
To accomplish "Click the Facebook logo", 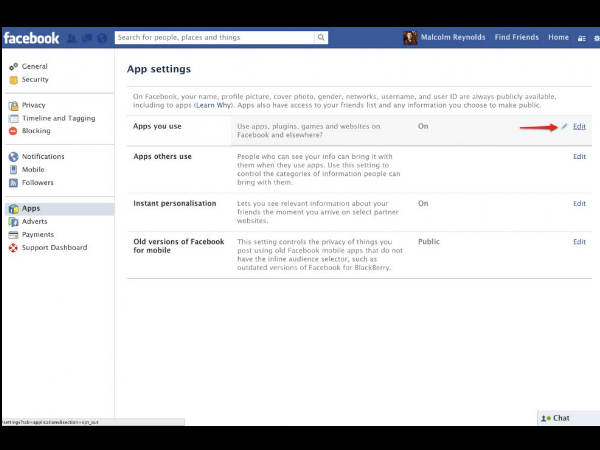I will [x=31, y=38].
